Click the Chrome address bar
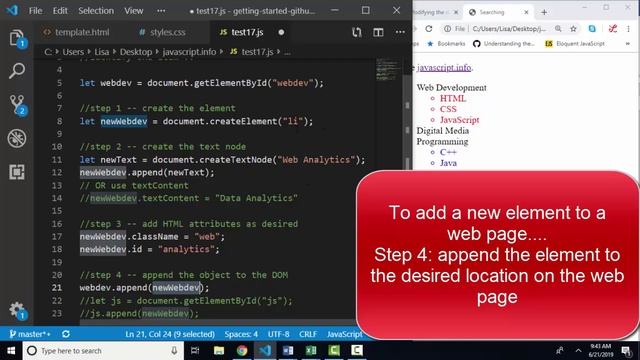 (x=509, y=29)
